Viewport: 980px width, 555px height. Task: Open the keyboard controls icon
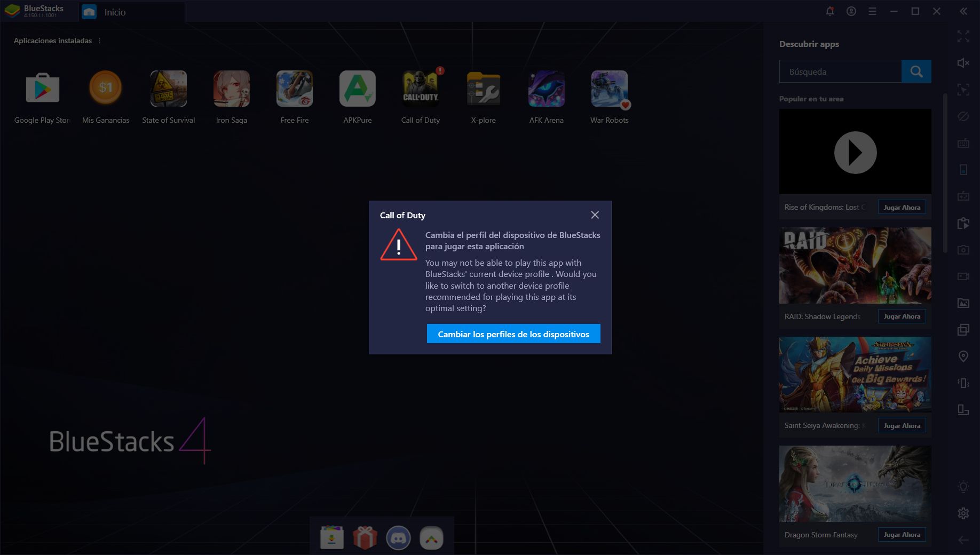pyautogui.click(x=963, y=143)
